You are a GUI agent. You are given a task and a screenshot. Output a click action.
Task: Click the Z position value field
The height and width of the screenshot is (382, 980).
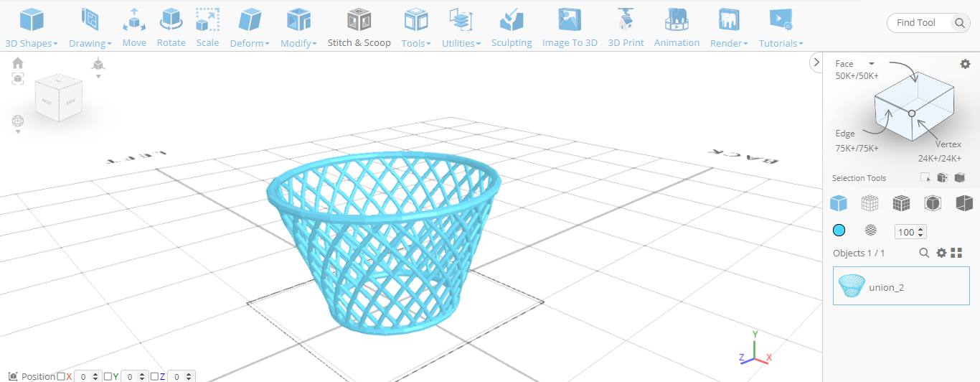(181, 376)
